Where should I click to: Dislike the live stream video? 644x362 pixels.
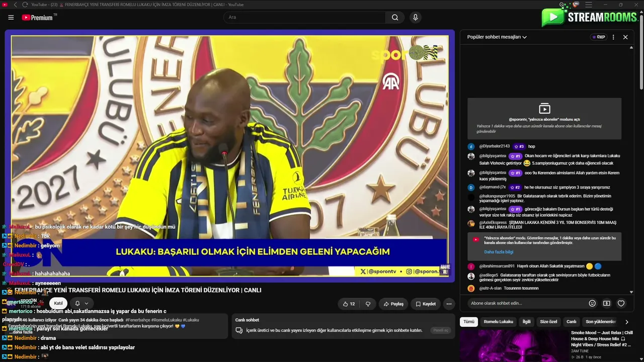tap(368, 304)
